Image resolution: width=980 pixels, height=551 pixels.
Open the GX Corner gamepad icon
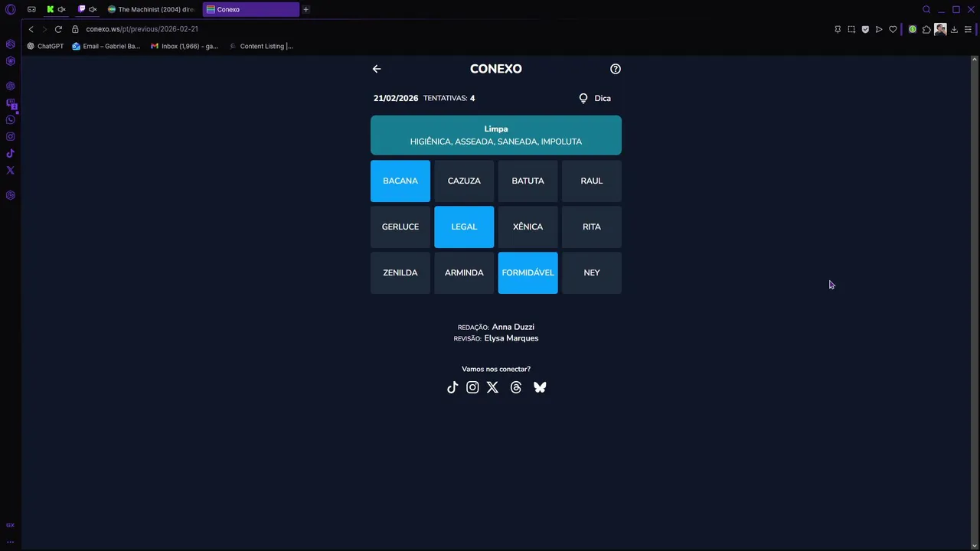tap(31, 9)
